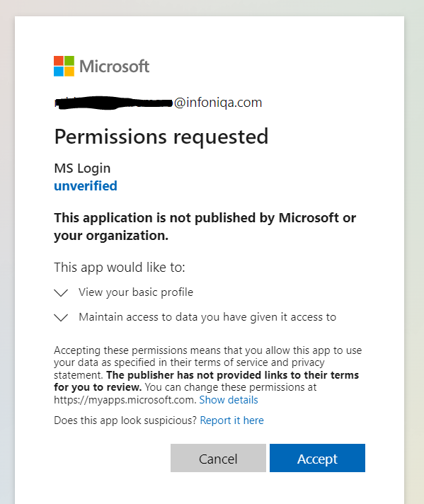
Task: Click the Microsoft wordmark text
Action: tap(115, 67)
